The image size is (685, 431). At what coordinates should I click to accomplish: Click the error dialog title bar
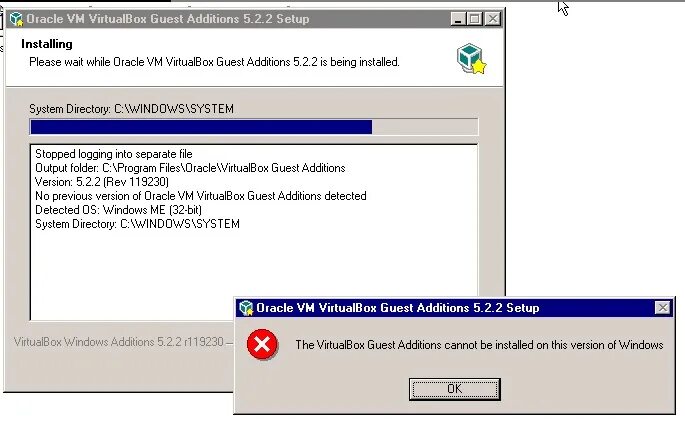pos(454,308)
